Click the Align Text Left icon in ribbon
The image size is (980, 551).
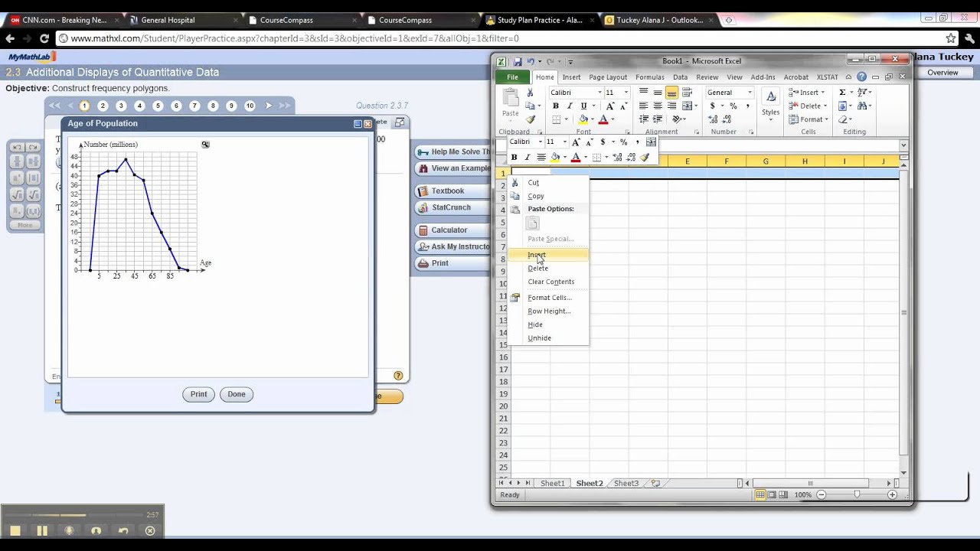[644, 106]
